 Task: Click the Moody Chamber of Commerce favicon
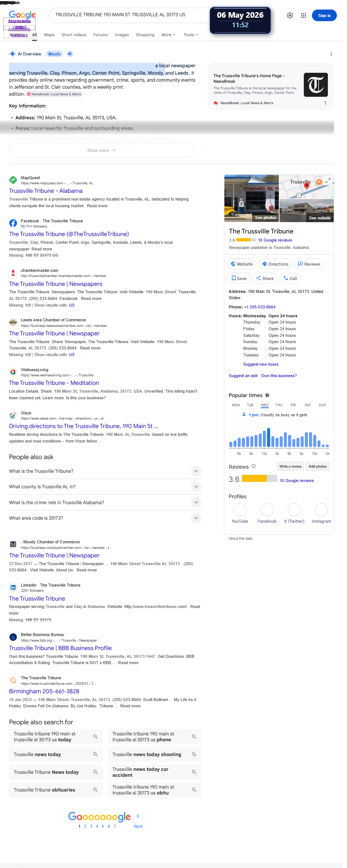click(13, 544)
